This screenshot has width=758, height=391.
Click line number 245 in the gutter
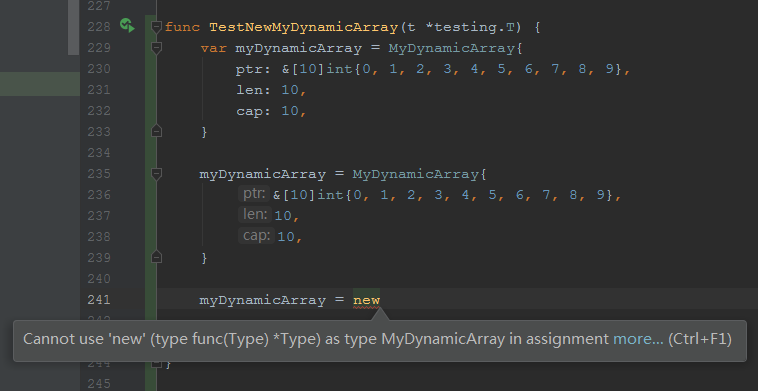(x=99, y=384)
